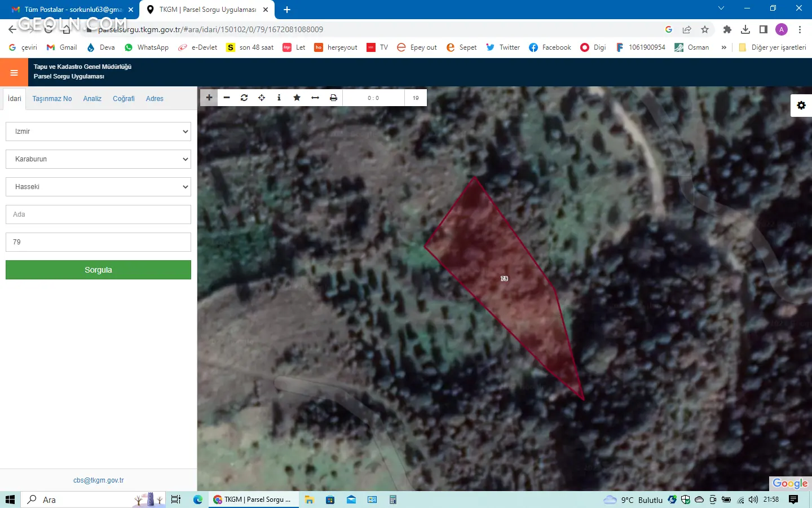Viewport: 812px width, 508px height.
Task: Open the orange hamburger menu
Action: [x=14, y=72]
